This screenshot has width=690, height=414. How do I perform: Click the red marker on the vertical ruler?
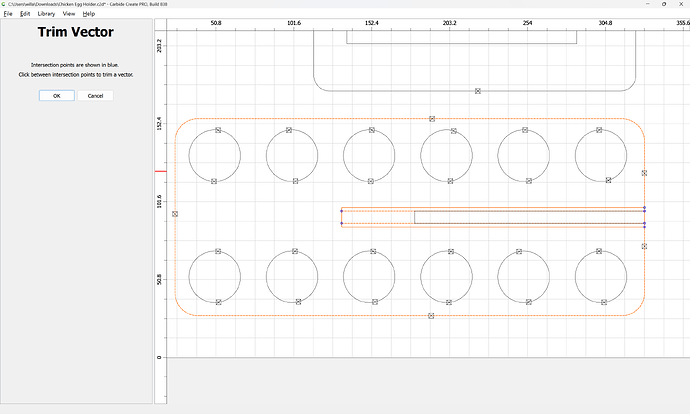click(158, 171)
